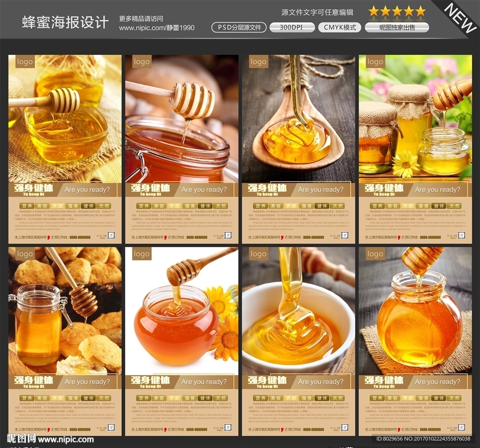Select the wooden spoon honey poster

point(299,149)
